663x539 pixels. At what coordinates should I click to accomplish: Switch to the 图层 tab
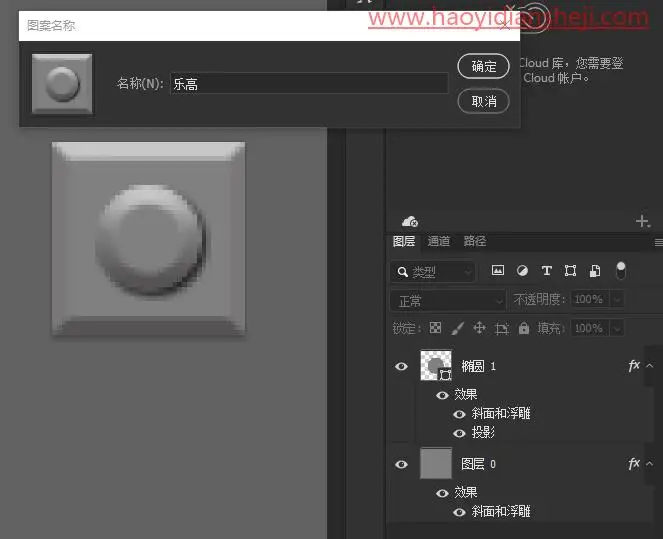pos(403,241)
